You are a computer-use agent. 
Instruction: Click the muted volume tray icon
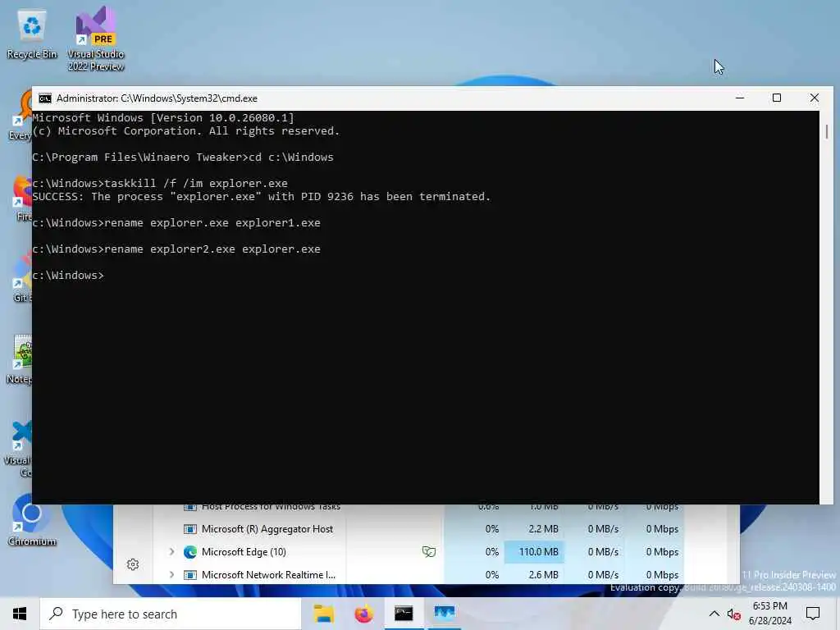tap(734, 614)
